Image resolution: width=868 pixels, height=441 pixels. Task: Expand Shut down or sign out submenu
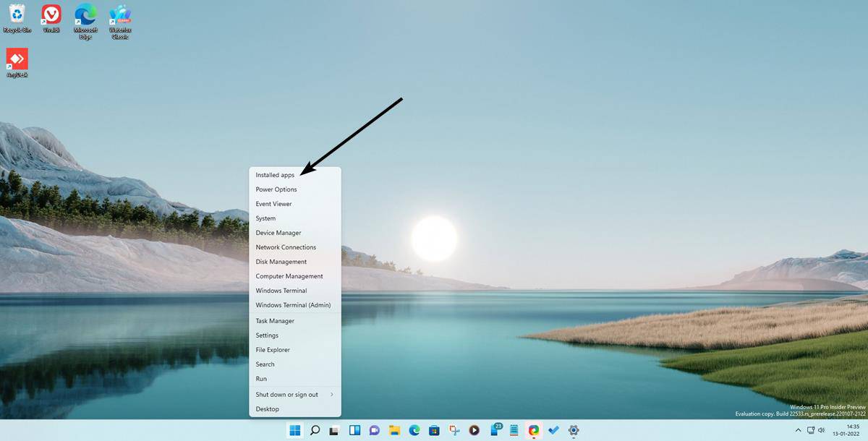tap(295, 395)
